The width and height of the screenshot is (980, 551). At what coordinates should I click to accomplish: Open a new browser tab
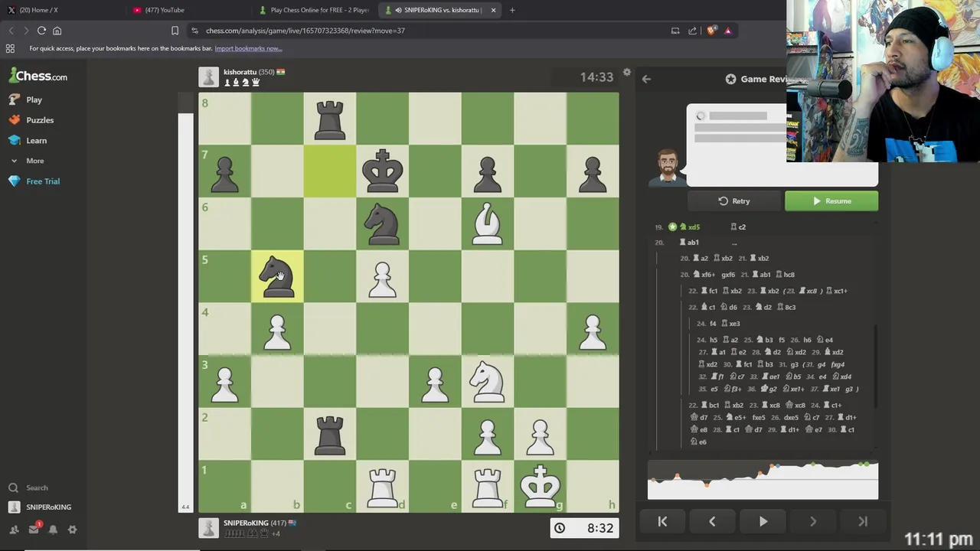(512, 10)
